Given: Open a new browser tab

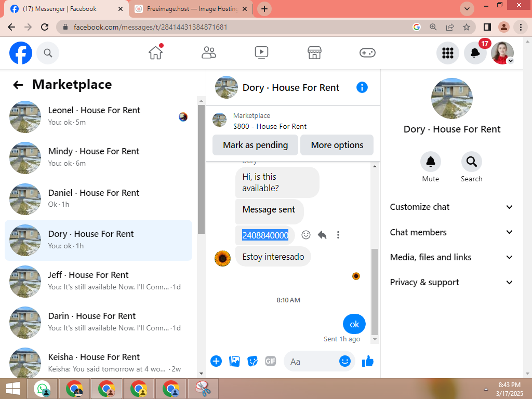Looking at the screenshot, I should point(264,9).
